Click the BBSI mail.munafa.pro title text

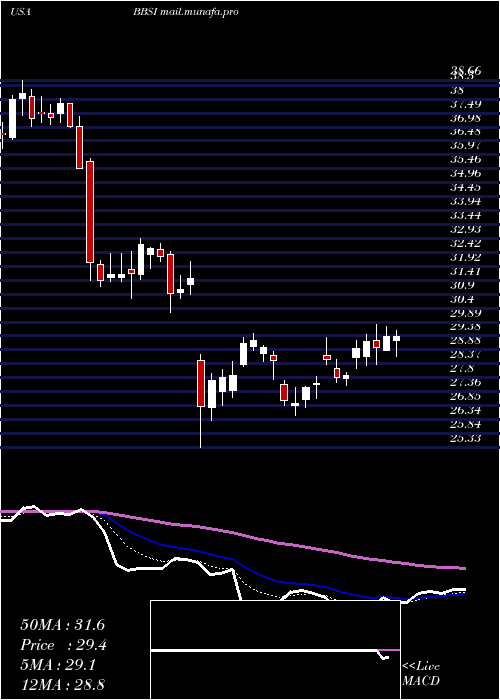click(x=185, y=12)
